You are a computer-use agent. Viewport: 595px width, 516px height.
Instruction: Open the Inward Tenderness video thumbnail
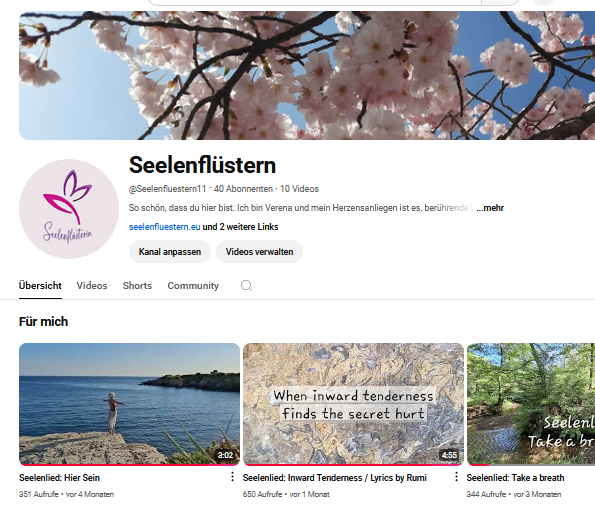point(353,404)
